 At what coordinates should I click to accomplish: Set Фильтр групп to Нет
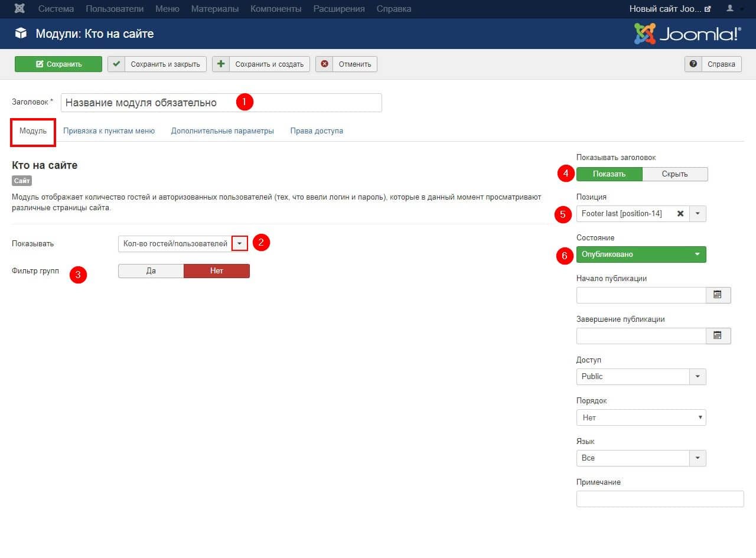(216, 271)
